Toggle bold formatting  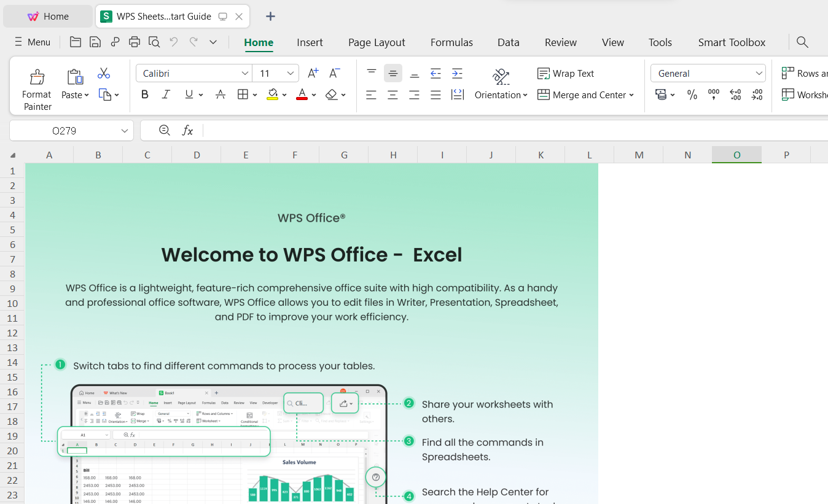pos(144,95)
